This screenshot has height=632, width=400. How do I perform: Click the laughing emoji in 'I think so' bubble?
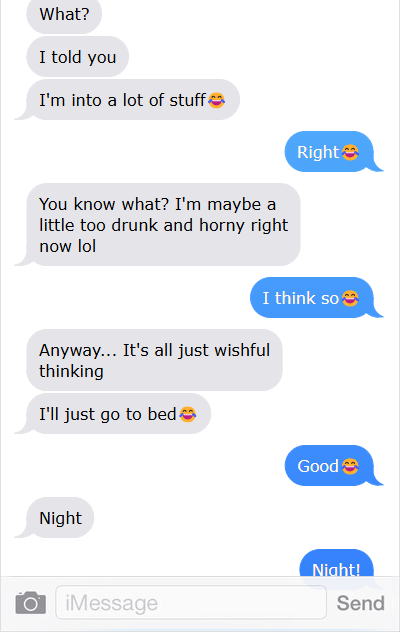tap(350, 298)
